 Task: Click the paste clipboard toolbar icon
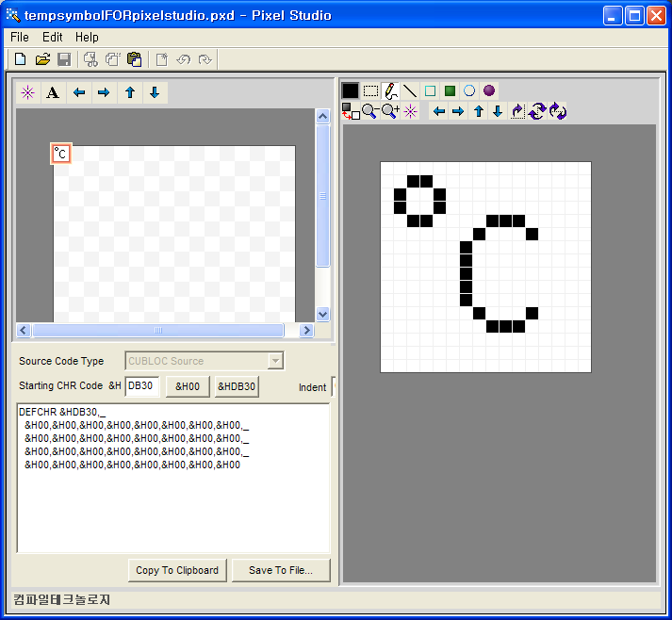(134, 59)
